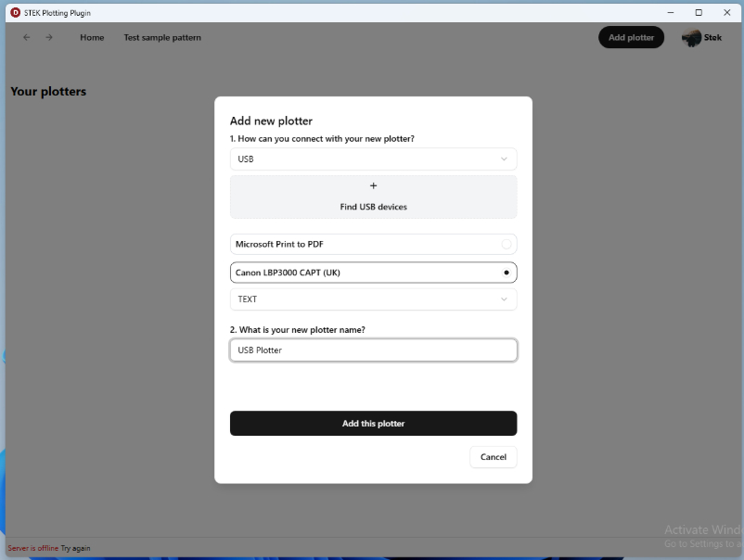The image size is (744, 560).
Task: Cancel adding the new plotter
Action: click(493, 456)
